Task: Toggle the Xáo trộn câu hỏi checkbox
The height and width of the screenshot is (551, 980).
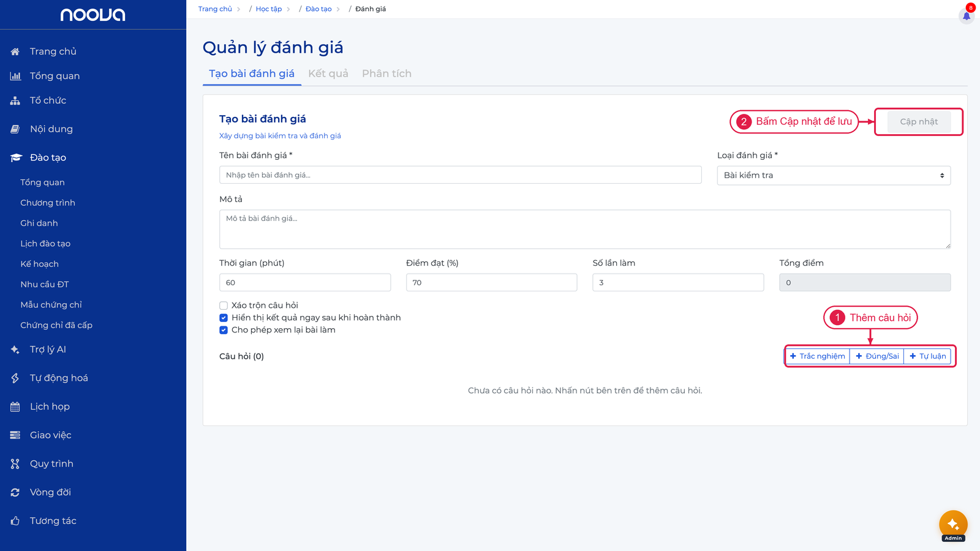Action: tap(224, 305)
